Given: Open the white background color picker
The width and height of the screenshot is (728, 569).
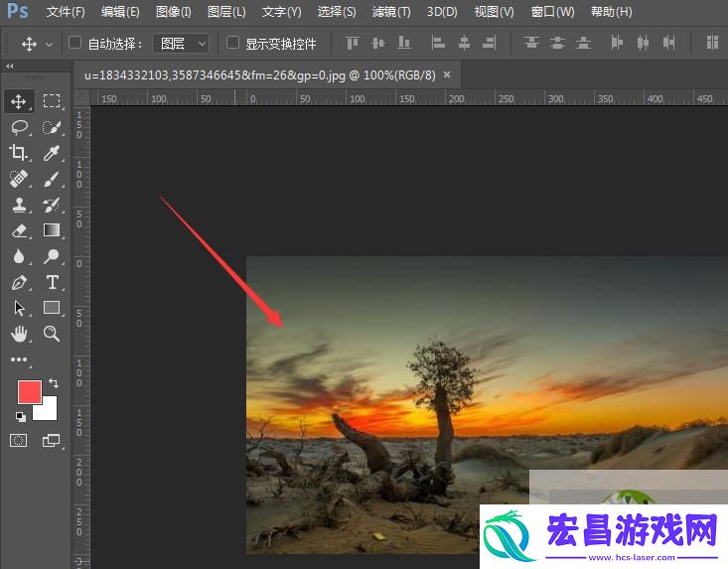Looking at the screenshot, I should 49,411.
